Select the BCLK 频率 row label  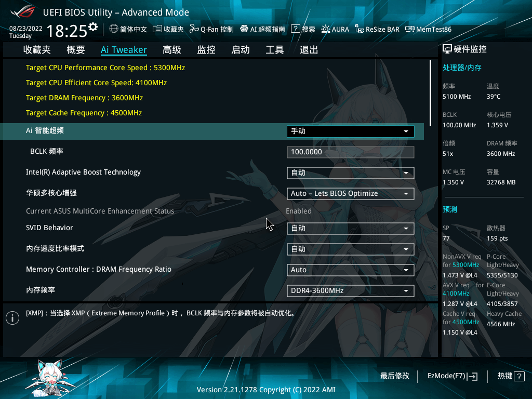[x=47, y=151]
